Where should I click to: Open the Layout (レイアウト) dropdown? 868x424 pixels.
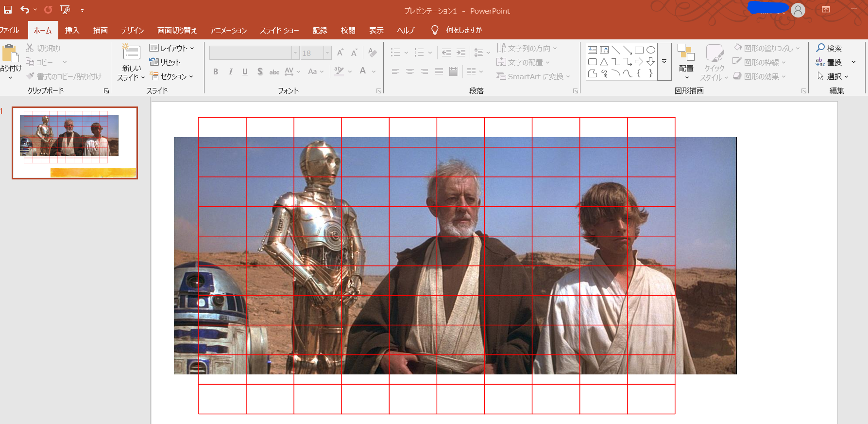tap(171, 48)
